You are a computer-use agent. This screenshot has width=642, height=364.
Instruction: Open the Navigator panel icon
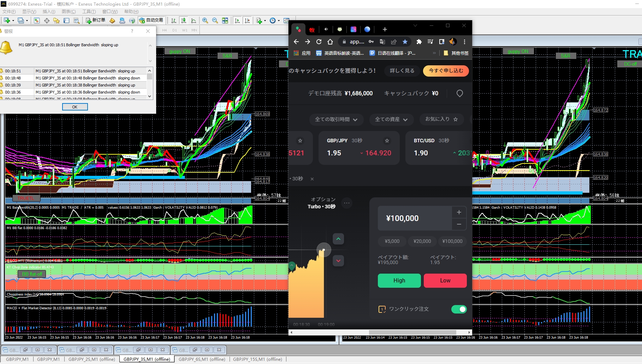[x=66, y=20]
